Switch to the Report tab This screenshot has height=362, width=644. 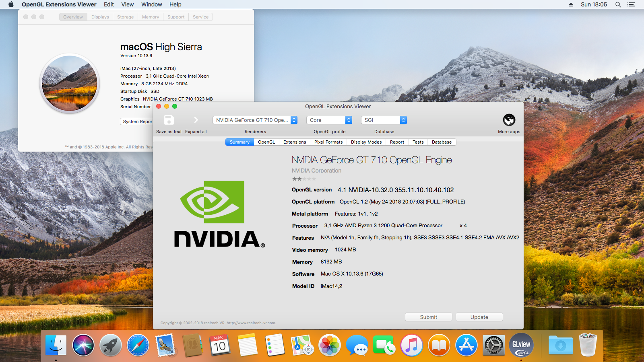pyautogui.click(x=397, y=142)
